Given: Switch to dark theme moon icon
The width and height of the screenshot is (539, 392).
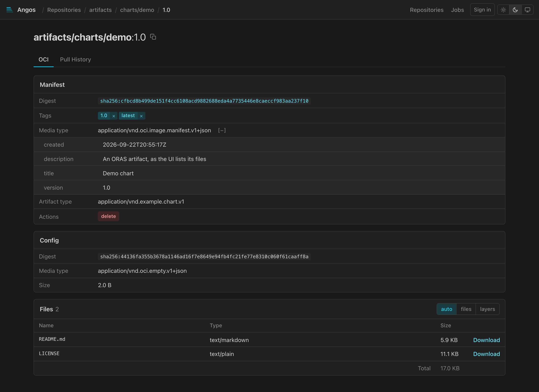Looking at the screenshot, I should pos(515,10).
